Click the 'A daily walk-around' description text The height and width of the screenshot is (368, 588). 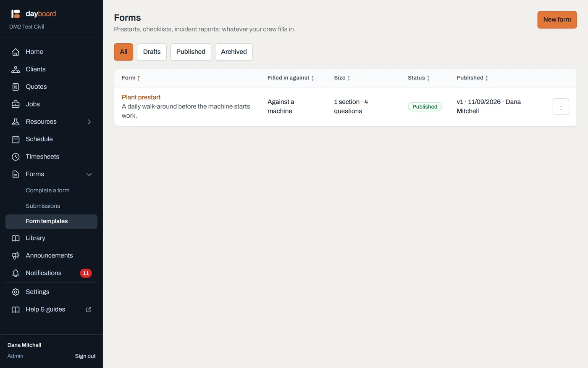[186, 111]
